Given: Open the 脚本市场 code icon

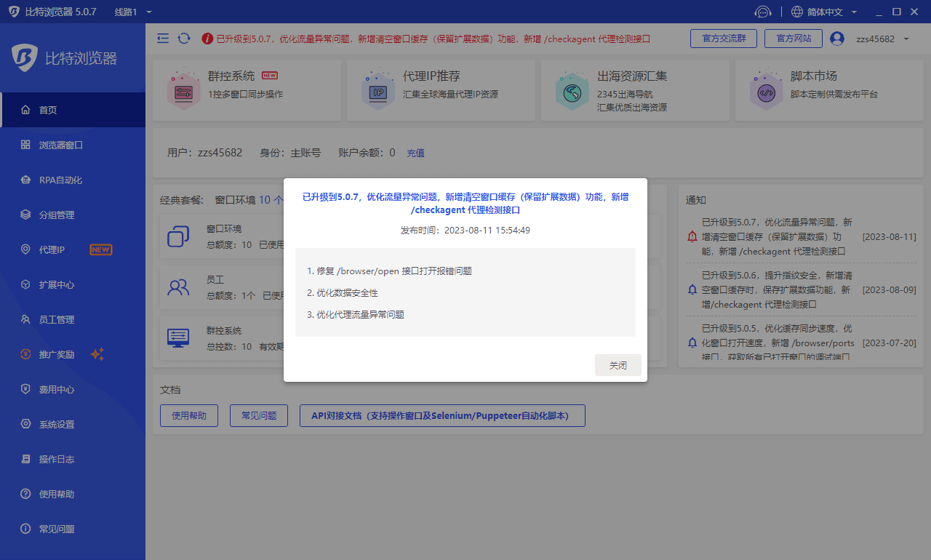Looking at the screenshot, I should tap(766, 90).
